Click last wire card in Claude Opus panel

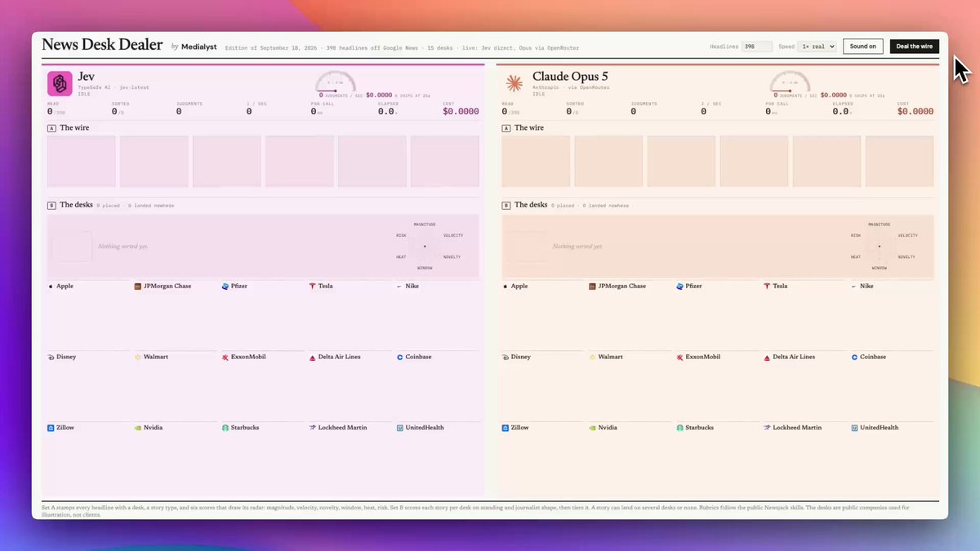[x=900, y=162]
